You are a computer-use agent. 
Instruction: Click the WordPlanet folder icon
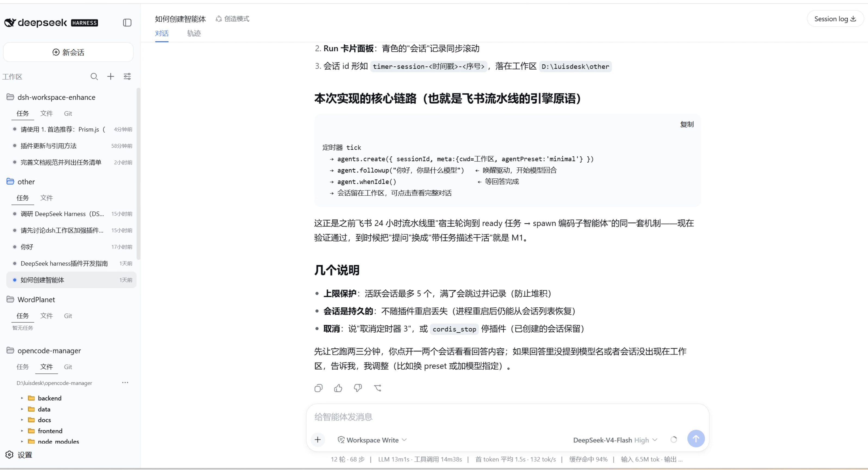click(x=10, y=299)
